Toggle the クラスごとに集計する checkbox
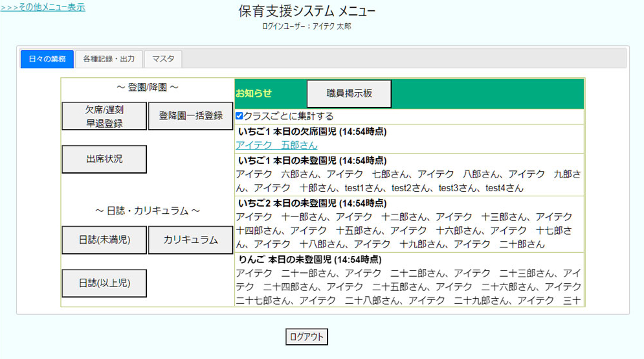 (x=239, y=116)
